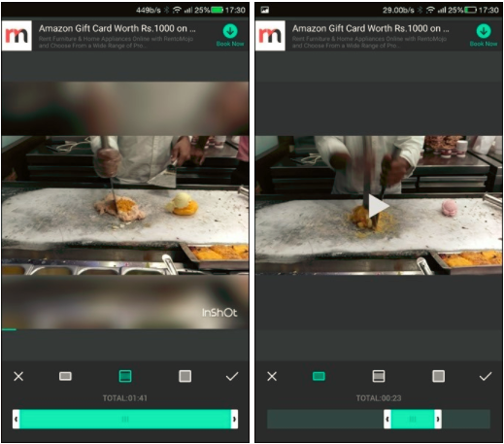Tap the play button on right video
The height and width of the screenshot is (444, 504).
(379, 206)
